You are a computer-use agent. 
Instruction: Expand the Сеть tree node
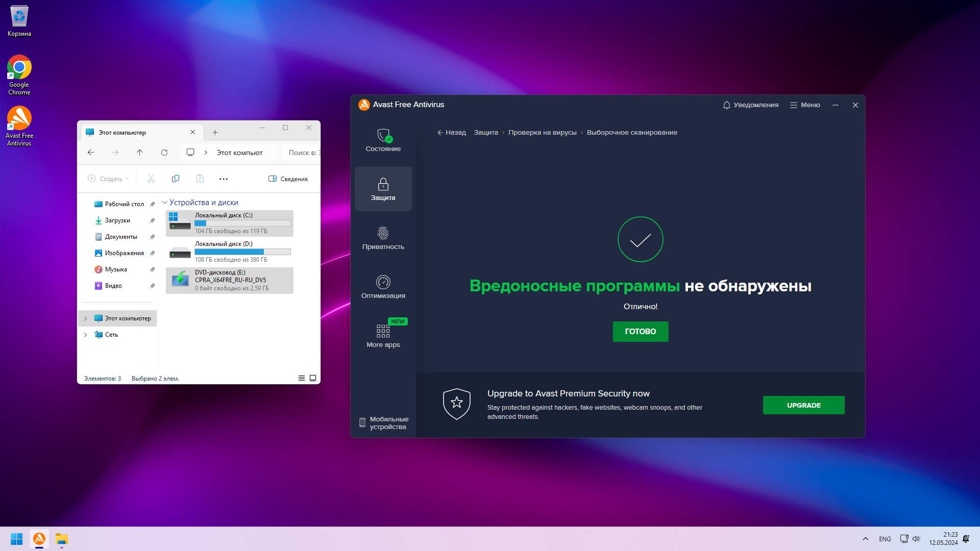click(x=85, y=335)
